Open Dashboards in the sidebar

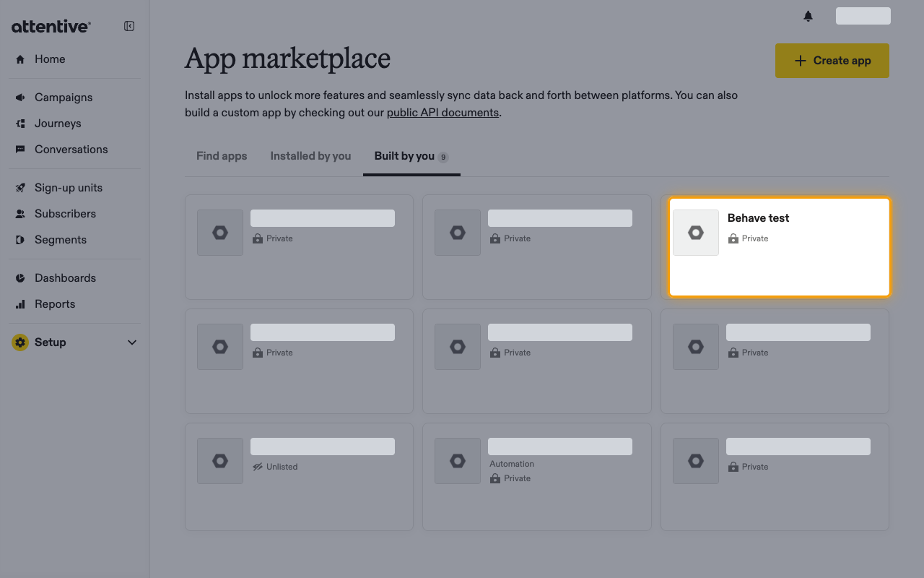click(65, 278)
